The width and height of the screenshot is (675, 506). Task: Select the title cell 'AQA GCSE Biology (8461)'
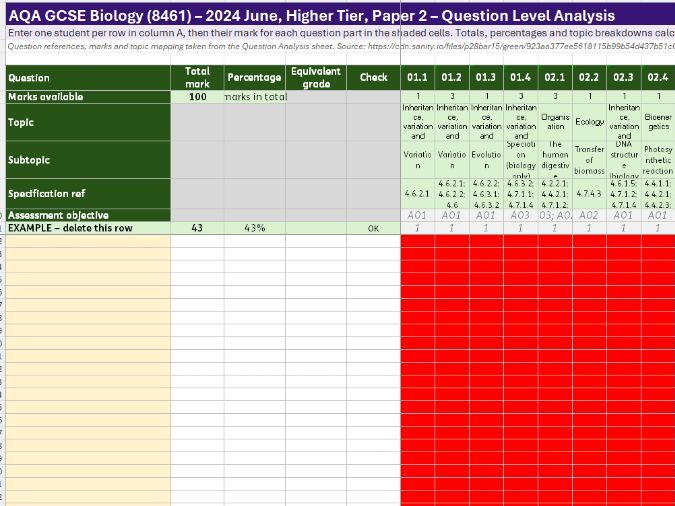click(340, 16)
